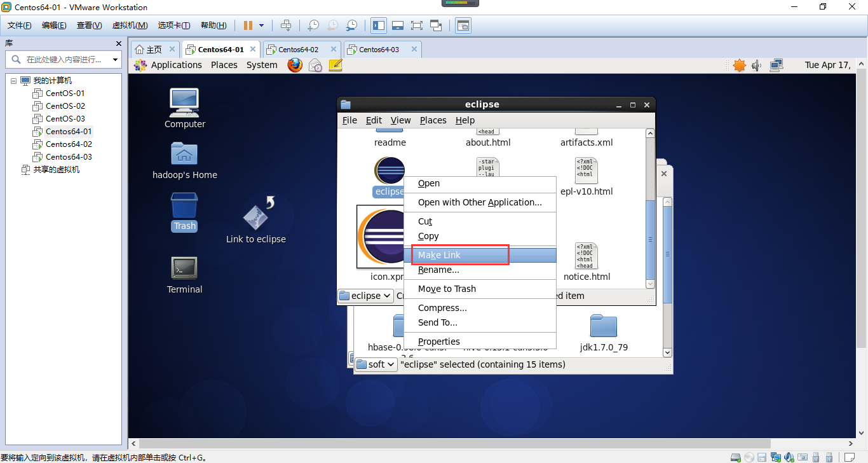Select the Trash desktop icon
This screenshot has height=463, width=868.
pyautogui.click(x=184, y=212)
